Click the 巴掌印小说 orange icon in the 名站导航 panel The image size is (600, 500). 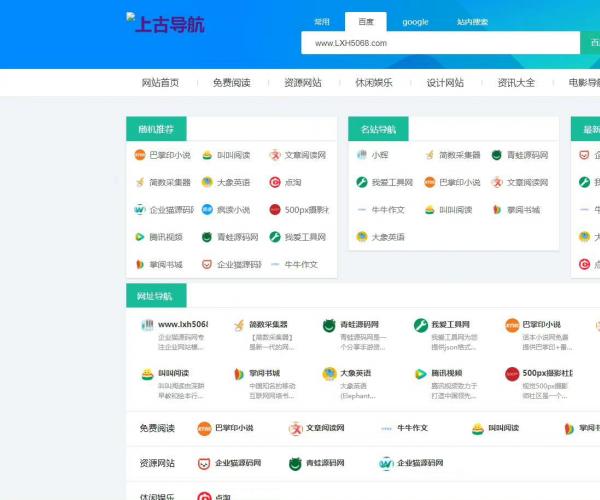(x=429, y=182)
